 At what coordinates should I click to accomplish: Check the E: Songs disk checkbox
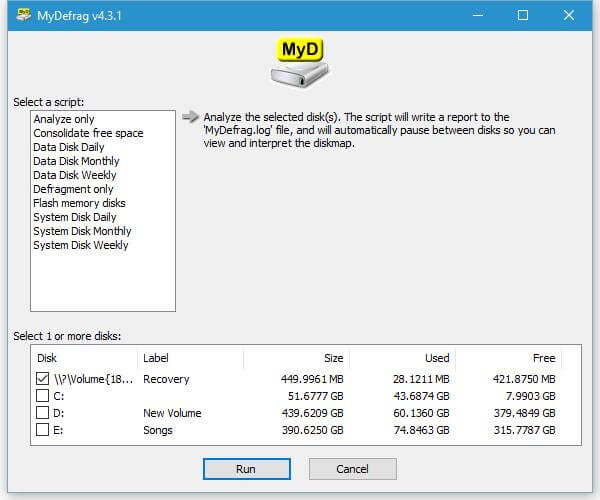[x=42, y=430]
